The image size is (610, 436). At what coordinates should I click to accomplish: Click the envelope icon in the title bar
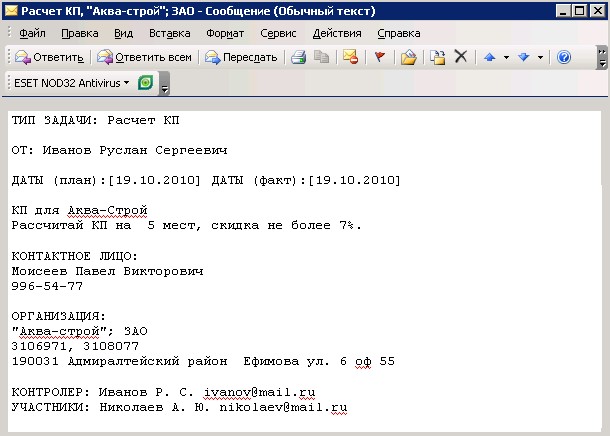[11, 11]
